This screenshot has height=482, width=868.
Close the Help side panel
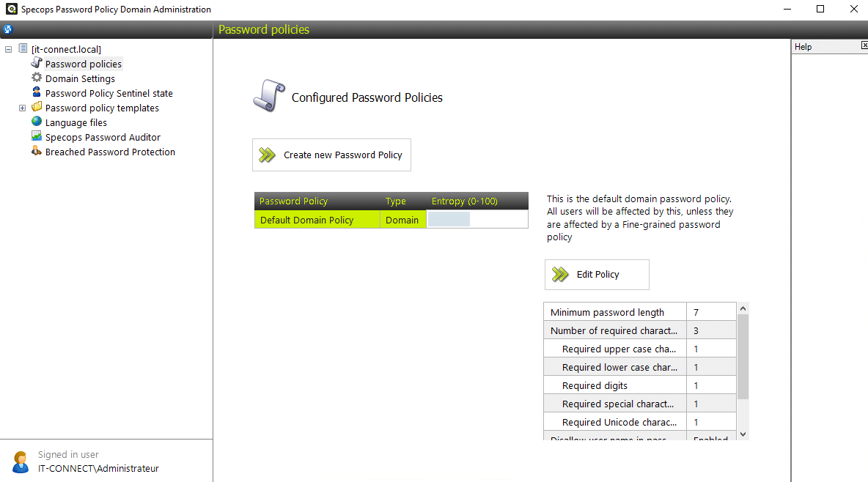point(864,46)
